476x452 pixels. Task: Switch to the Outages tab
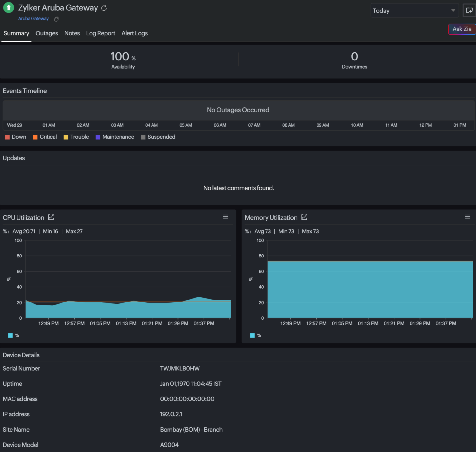[x=47, y=33]
